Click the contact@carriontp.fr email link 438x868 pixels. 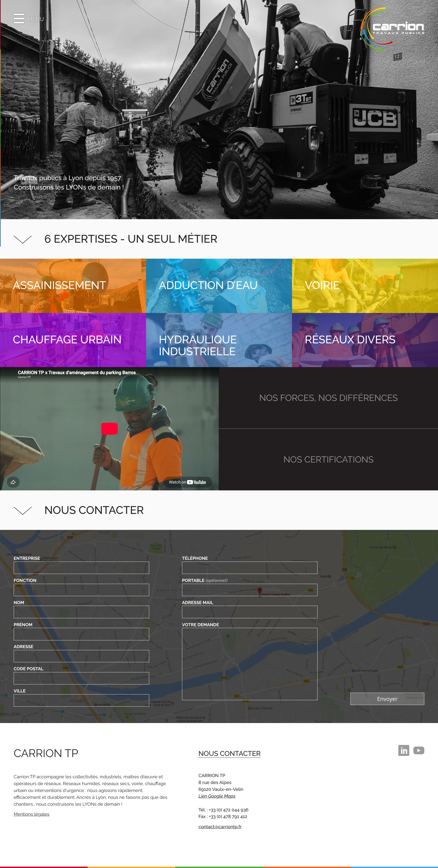point(220,826)
